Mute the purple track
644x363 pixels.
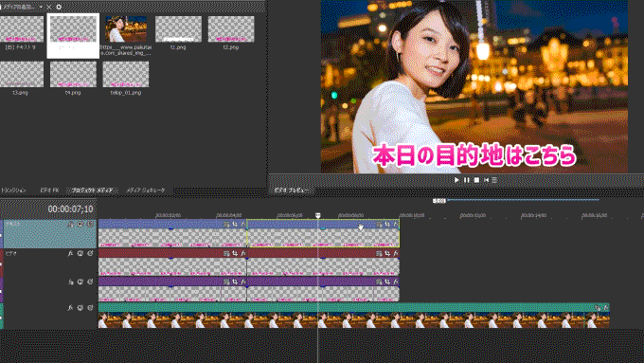pos(80,282)
